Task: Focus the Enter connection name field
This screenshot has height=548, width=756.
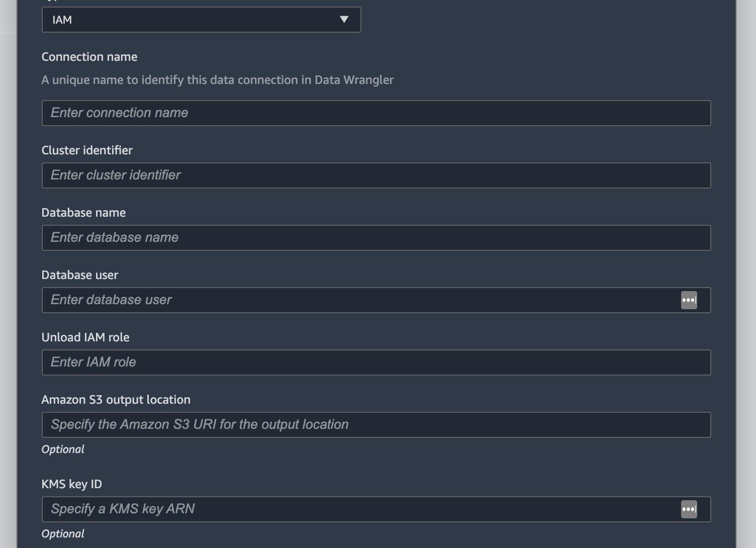Action: pyautogui.click(x=376, y=113)
